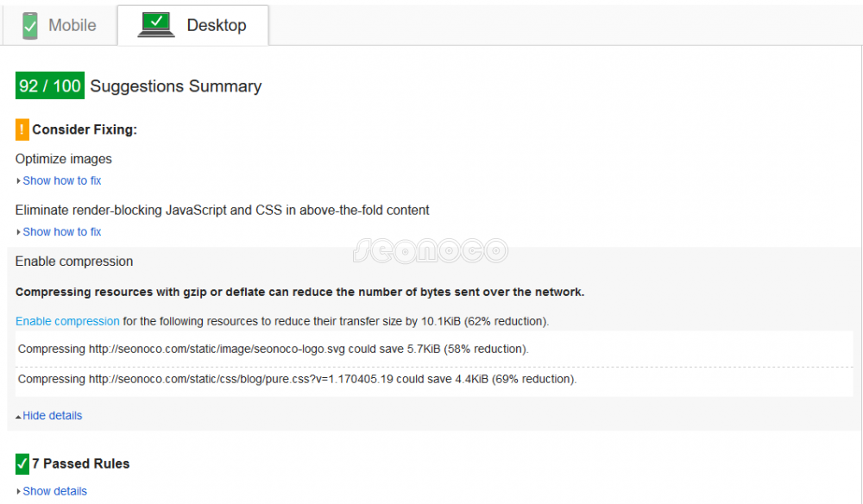The height and width of the screenshot is (504, 863).
Task: Click the desktop laptop icon
Action: [x=156, y=25]
